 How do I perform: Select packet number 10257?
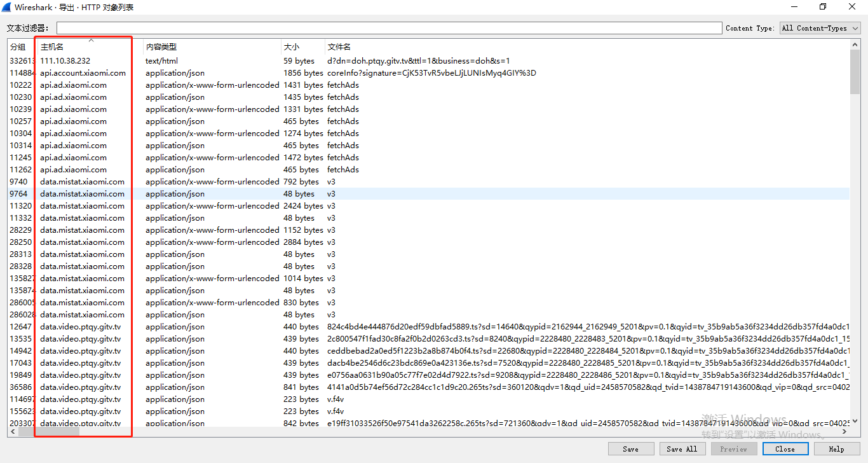21,121
